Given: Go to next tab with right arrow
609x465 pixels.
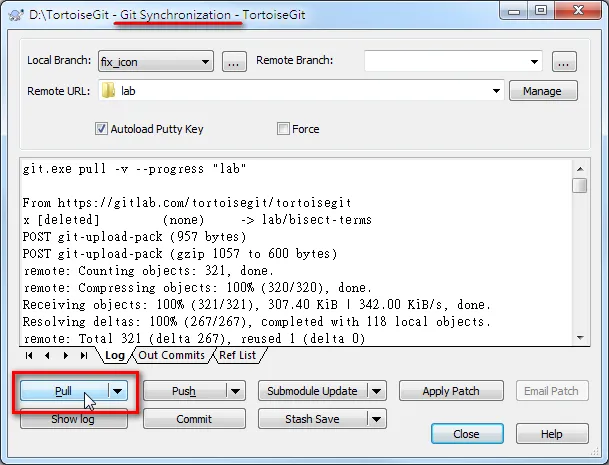Looking at the screenshot, I should (66, 355).
